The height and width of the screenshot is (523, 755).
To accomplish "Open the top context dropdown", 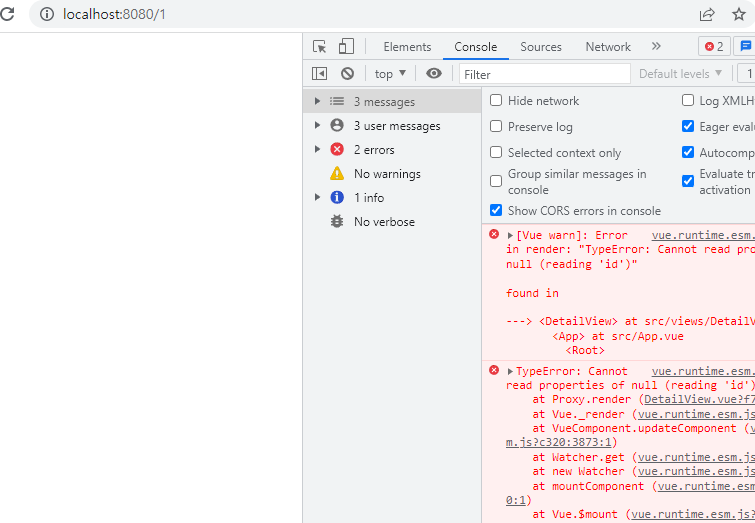I will pyautogui.click(x=390, y=74).
